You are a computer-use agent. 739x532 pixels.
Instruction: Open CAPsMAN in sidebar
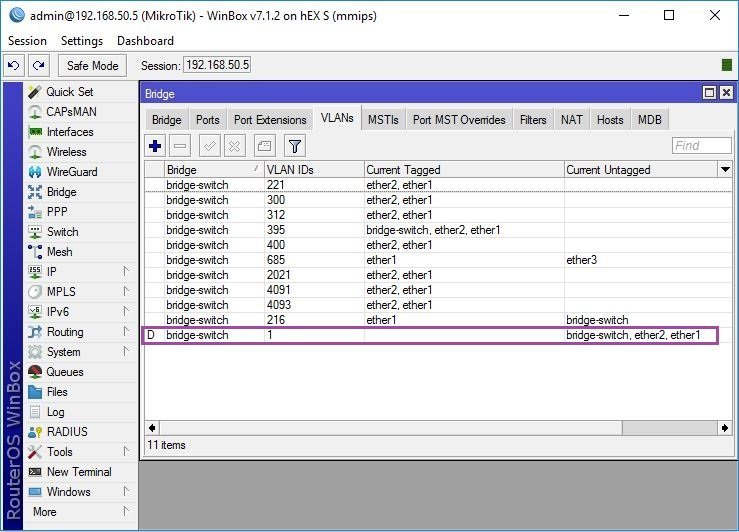71,112
